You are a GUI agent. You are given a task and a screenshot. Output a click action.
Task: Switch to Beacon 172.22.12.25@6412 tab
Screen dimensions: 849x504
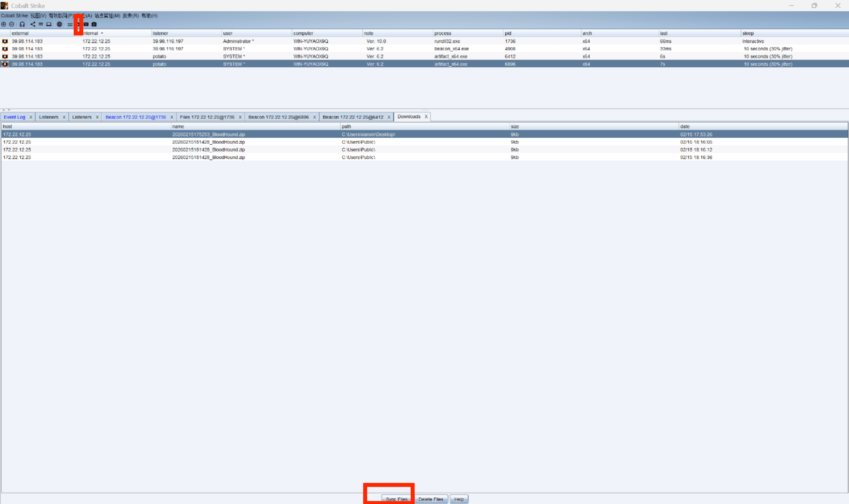(353, 117)
